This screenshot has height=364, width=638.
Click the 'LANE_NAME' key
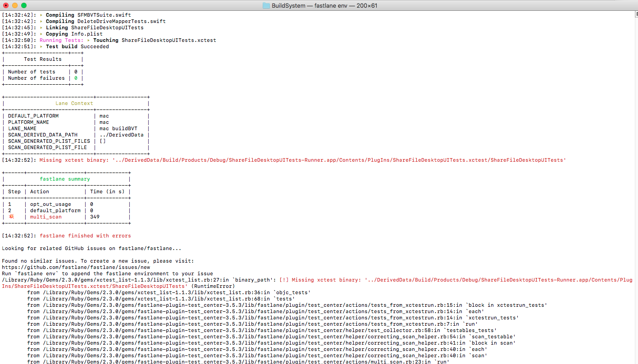22,128
